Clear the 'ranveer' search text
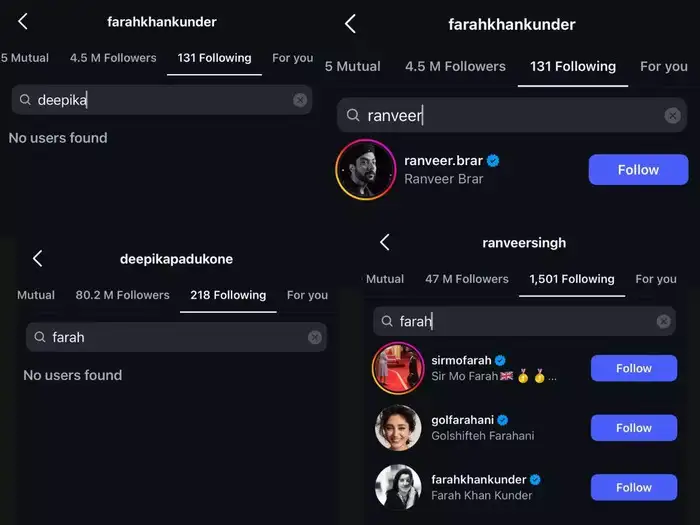Viewport: 700px width, 525px height. click(x=673, y=116)
